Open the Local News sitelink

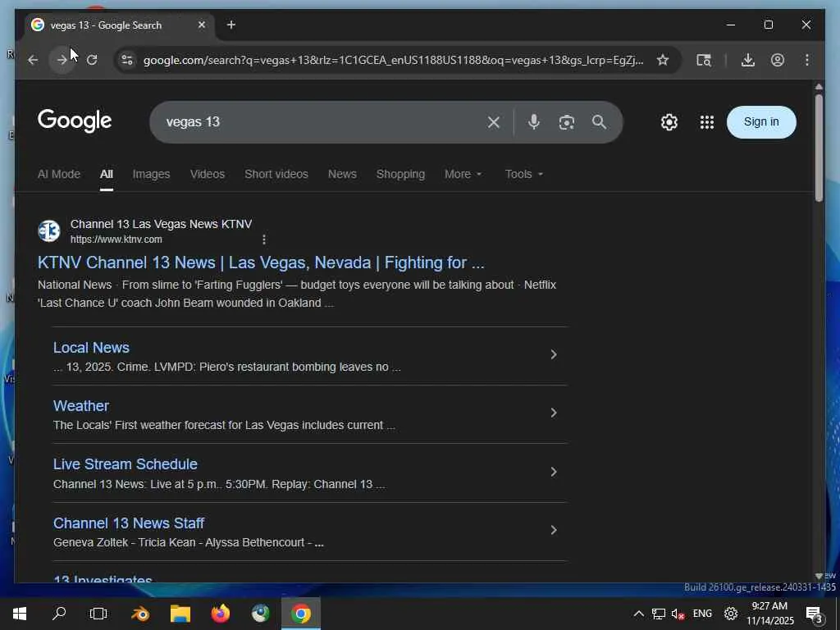tap(91, 348)
